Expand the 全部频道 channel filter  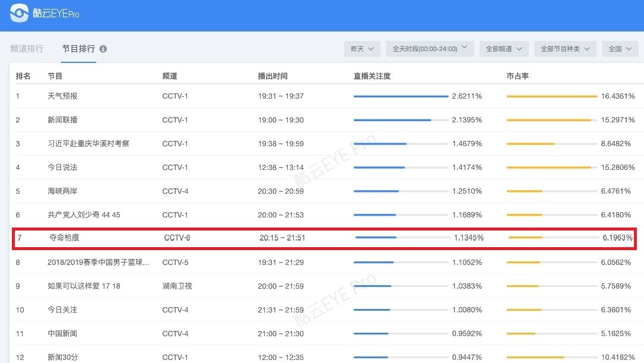[x=503, y=49]
